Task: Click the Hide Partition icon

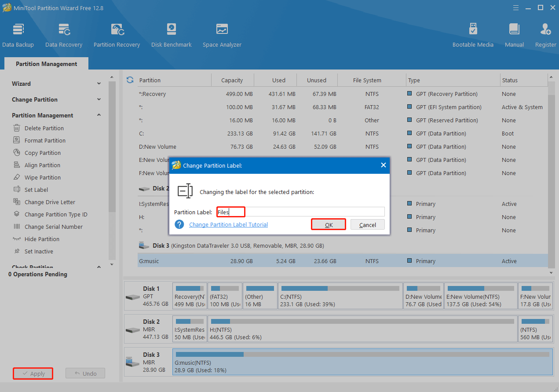Action: (x=17, y=239)
